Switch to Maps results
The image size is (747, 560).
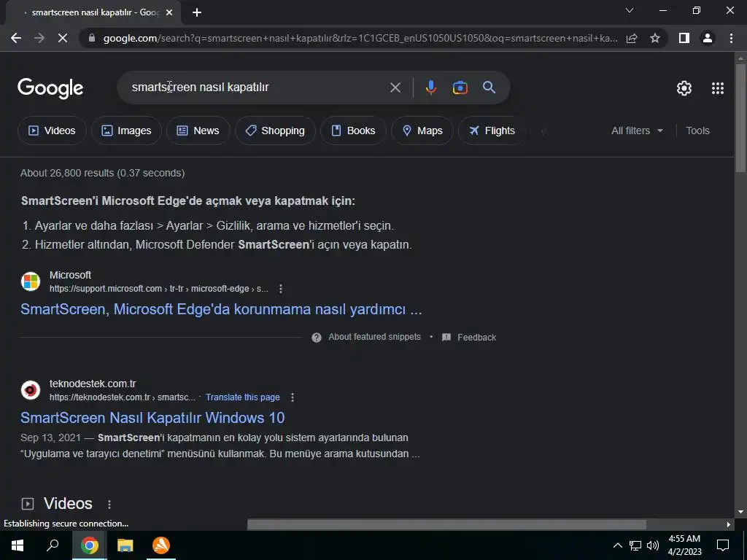422,131
